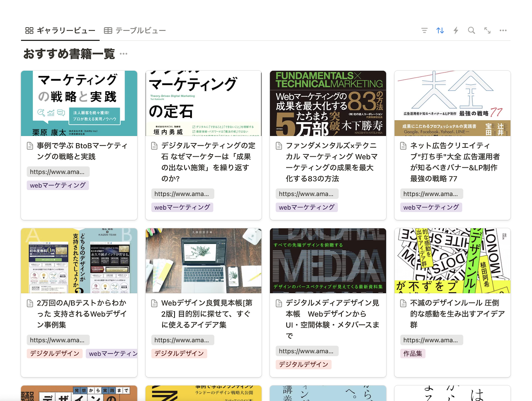The height and width of the screenshot is (401, 532).
Task: Open the filter icon in the toolbar
Action: click(x=424, y=31)
